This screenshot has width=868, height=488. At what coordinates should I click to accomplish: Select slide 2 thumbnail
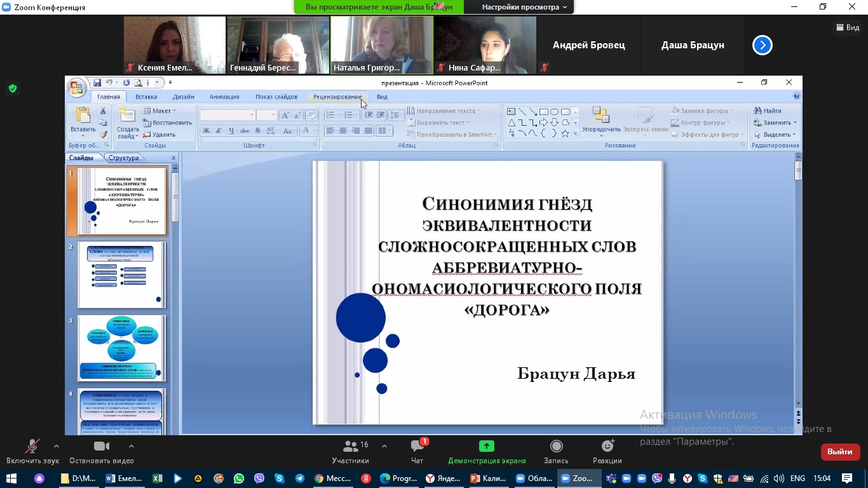click(x=121, y=274)
